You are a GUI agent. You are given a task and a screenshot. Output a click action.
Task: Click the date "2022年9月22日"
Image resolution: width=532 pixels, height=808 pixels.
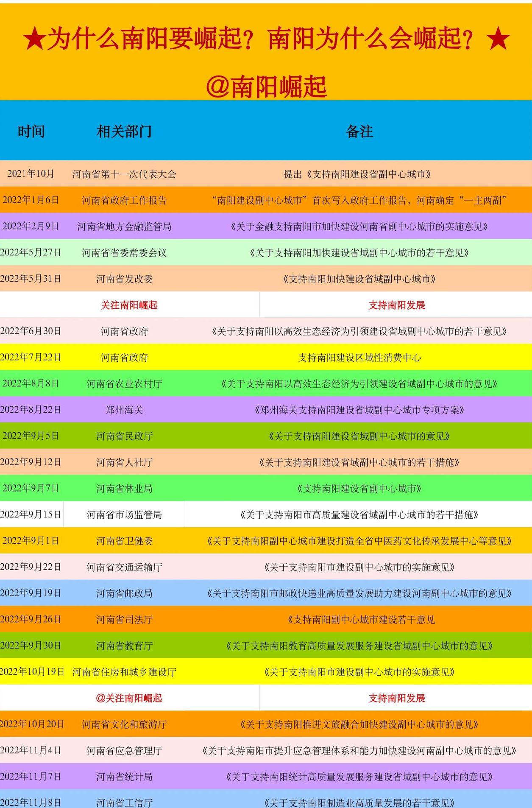pos(31,567)
